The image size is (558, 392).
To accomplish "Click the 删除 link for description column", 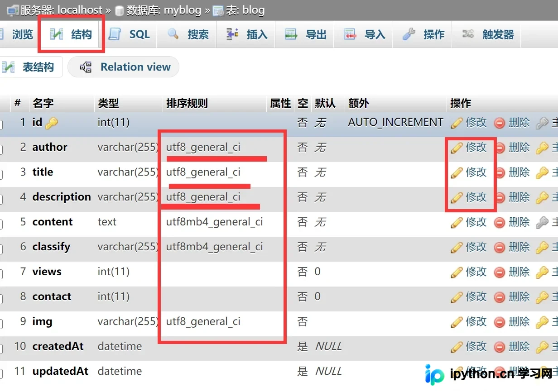I will (519, 197).
